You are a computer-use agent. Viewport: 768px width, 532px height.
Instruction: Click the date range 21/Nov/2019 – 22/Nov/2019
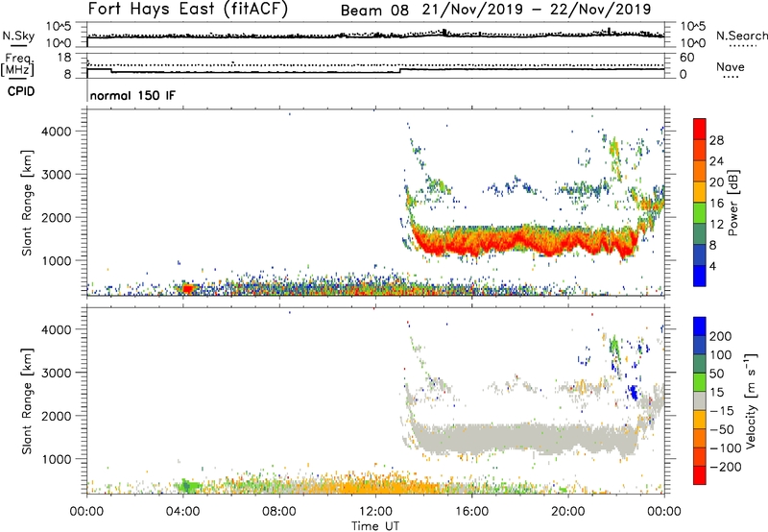click(x=537, y=10)
